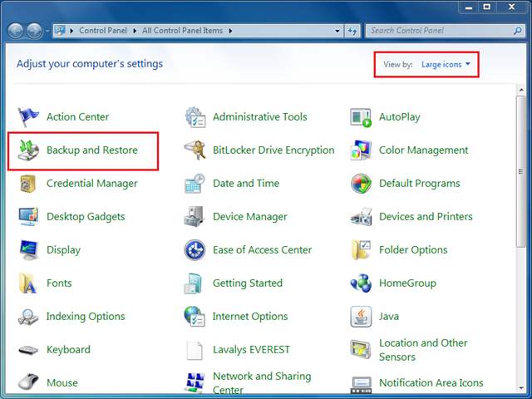
Task: Open the Date and Time link
Action: pyautogui.click(x=246, y=184)
